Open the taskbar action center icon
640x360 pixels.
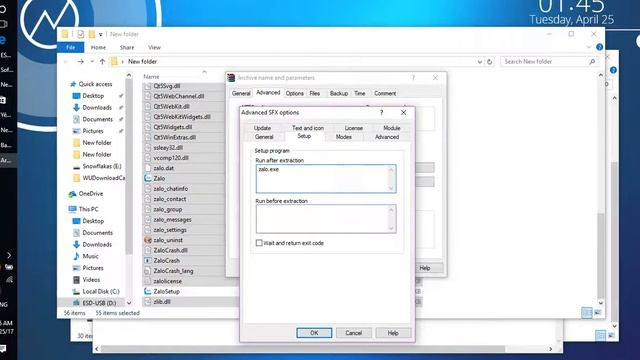[x=3, y=349]
